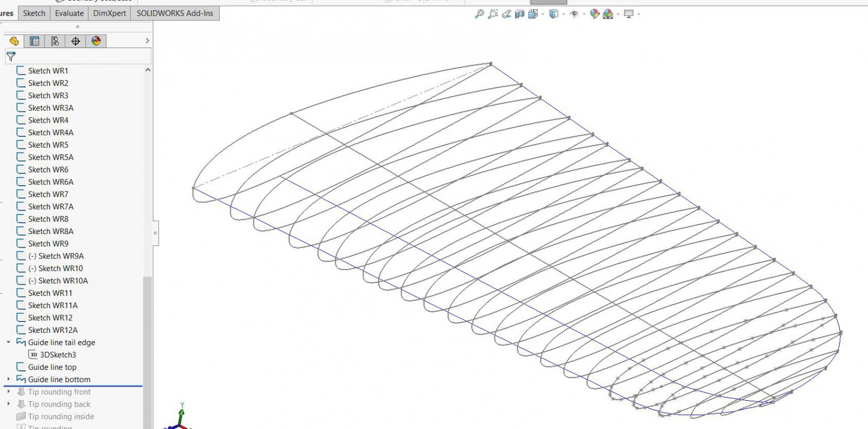
Task: Click the feature tree vertical scrollbar thumb
Action: pos(147,353)
